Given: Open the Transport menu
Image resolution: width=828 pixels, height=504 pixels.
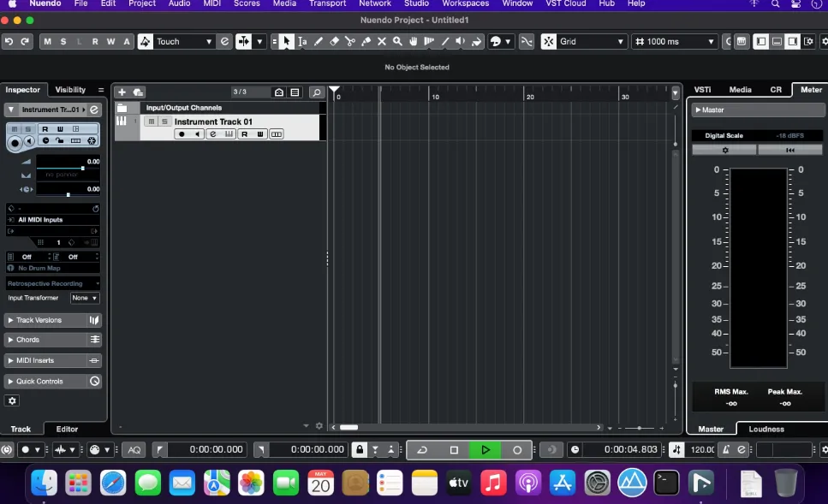Looking at the screenshot, I should (x=327, y=3).
